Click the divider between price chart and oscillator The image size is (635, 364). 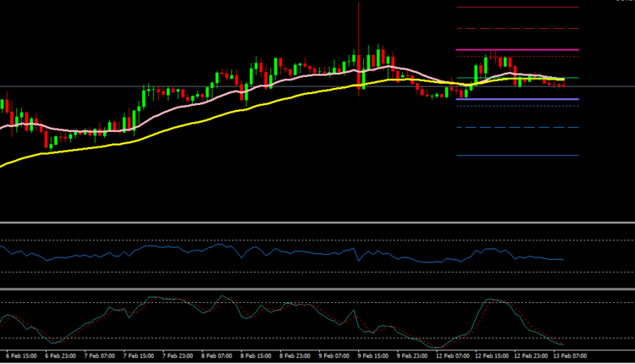point(317,223)
